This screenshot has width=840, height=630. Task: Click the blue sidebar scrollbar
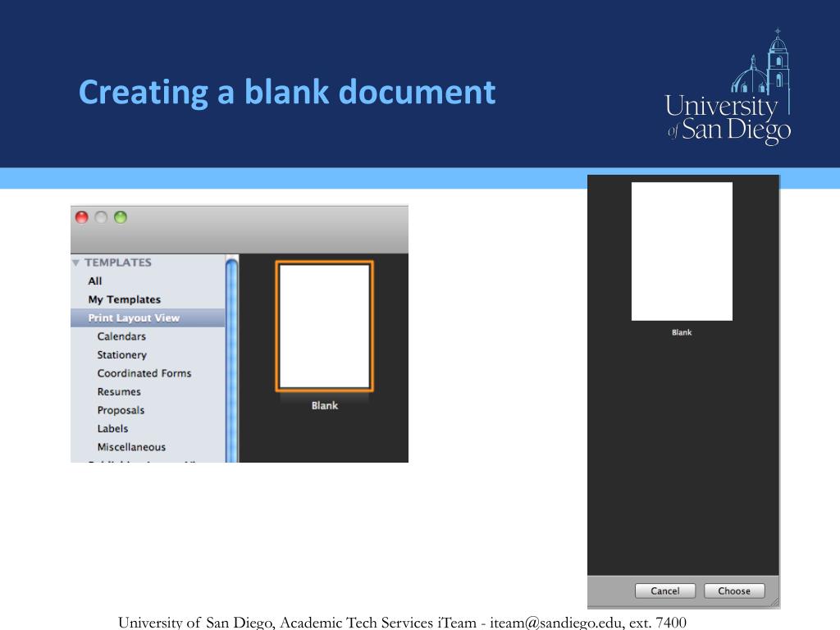coord(231,359)
